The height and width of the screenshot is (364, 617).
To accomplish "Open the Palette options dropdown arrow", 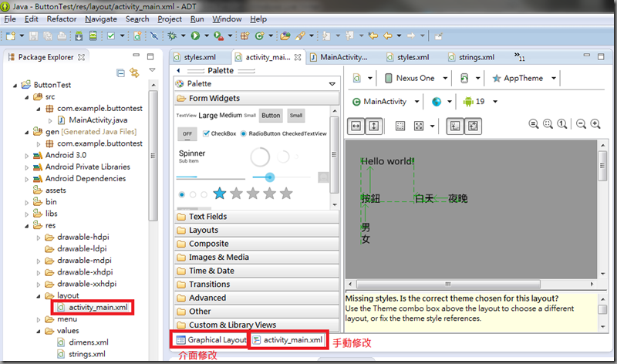I will click(x=332, y=84).
